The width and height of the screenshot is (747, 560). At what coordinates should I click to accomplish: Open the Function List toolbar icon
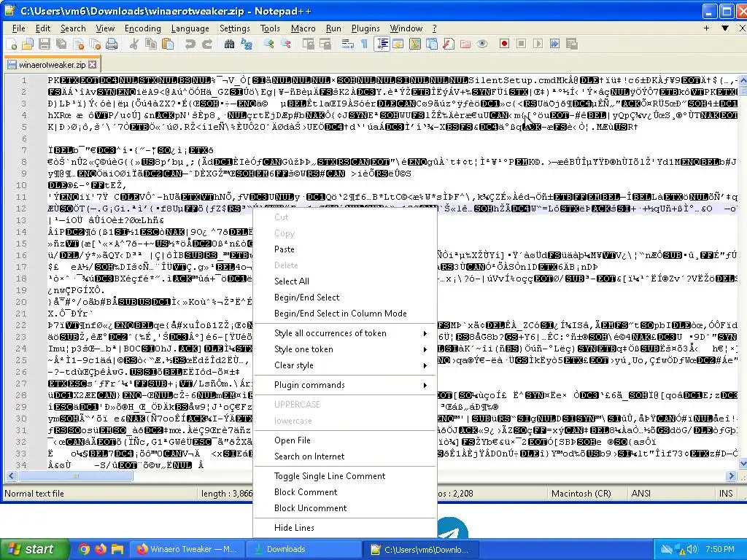[x=449, y=44]
